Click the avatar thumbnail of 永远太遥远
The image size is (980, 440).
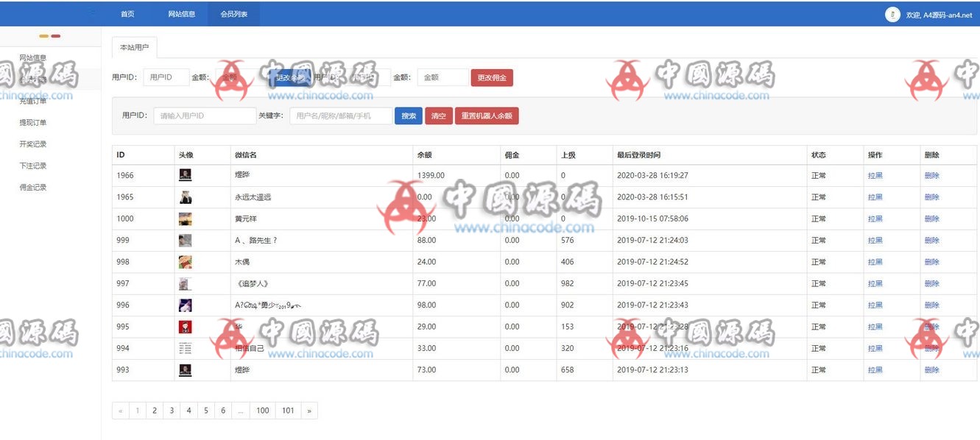point(185,197)
